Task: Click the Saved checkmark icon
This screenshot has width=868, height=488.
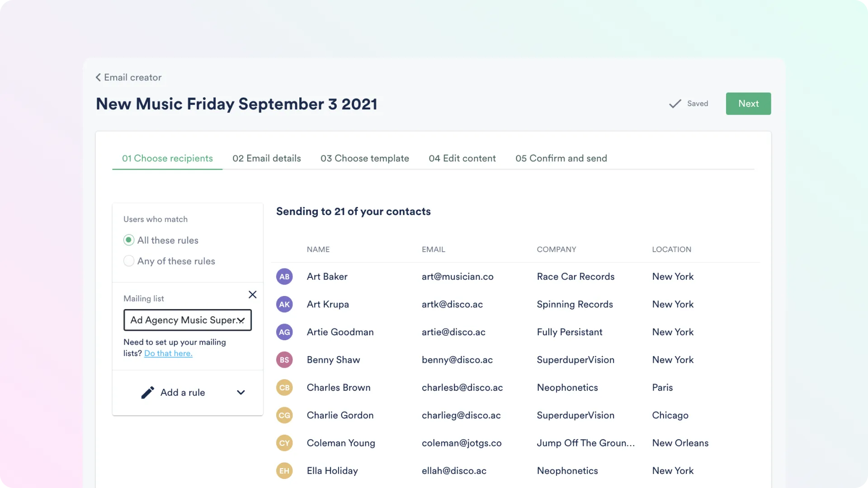Action: click(x=674, y=103)
